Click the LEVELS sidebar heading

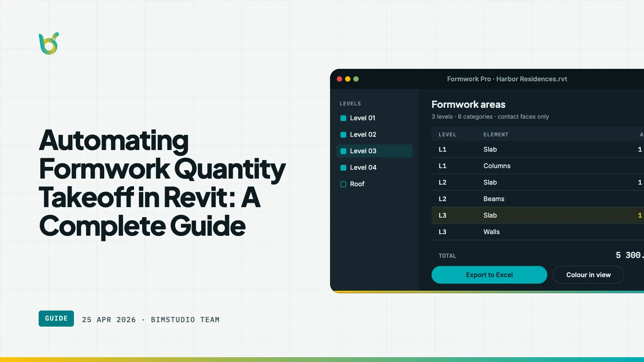pyautogui.click(x=350, y=104)
